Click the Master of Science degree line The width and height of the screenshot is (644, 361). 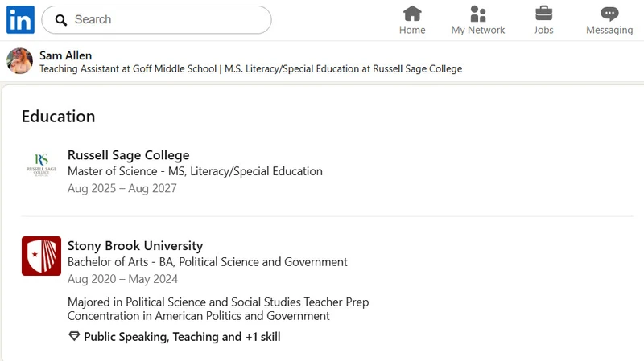(195, 171)
